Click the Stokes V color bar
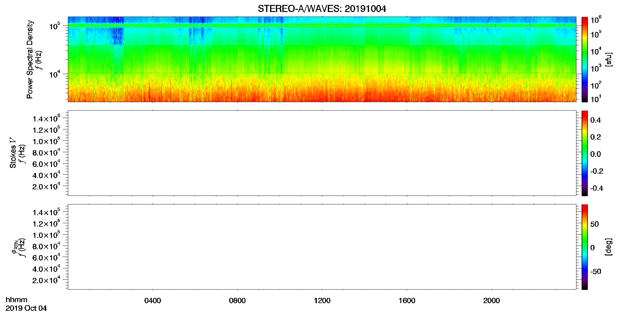Viewport: 644px width, 332px height. (x=584, y=153)
